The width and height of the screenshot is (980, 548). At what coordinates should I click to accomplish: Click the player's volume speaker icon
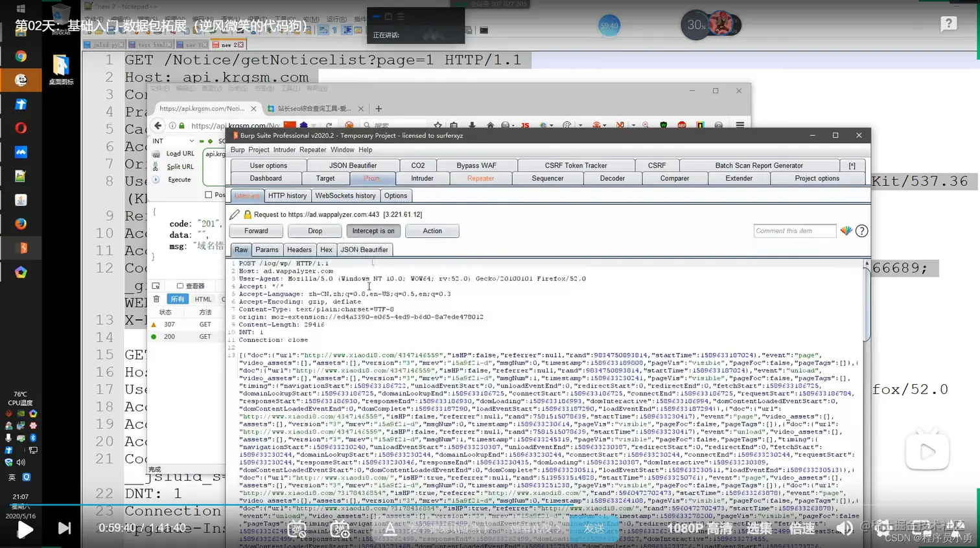[844, 528]
